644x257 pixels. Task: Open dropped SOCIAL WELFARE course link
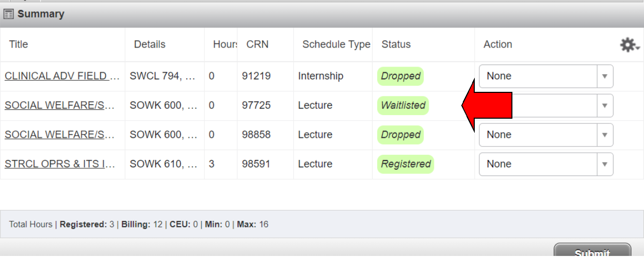click(59, 135)
